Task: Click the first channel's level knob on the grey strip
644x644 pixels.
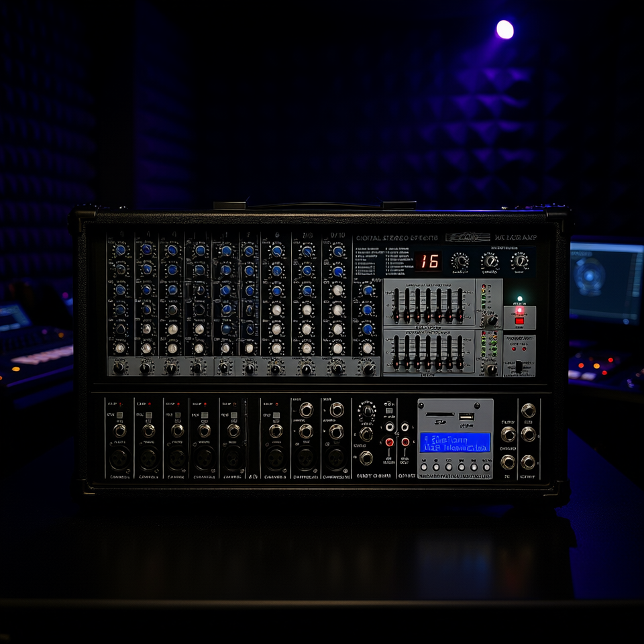Action: [119, 368]
